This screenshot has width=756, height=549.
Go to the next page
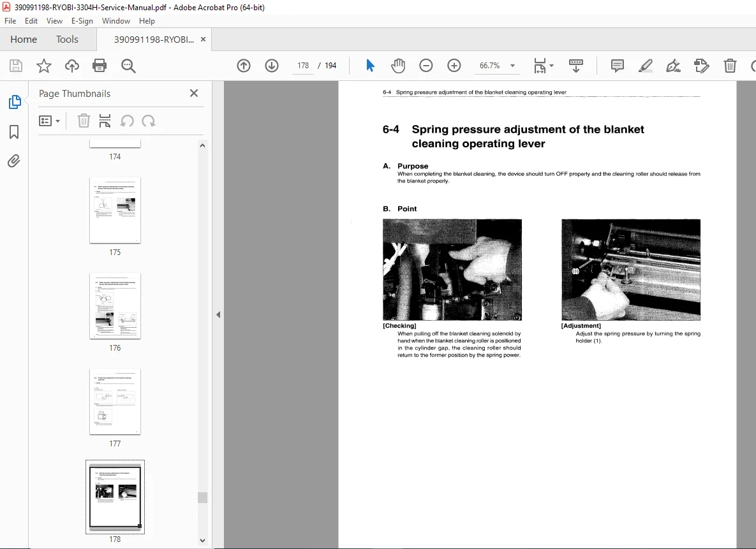272,66
